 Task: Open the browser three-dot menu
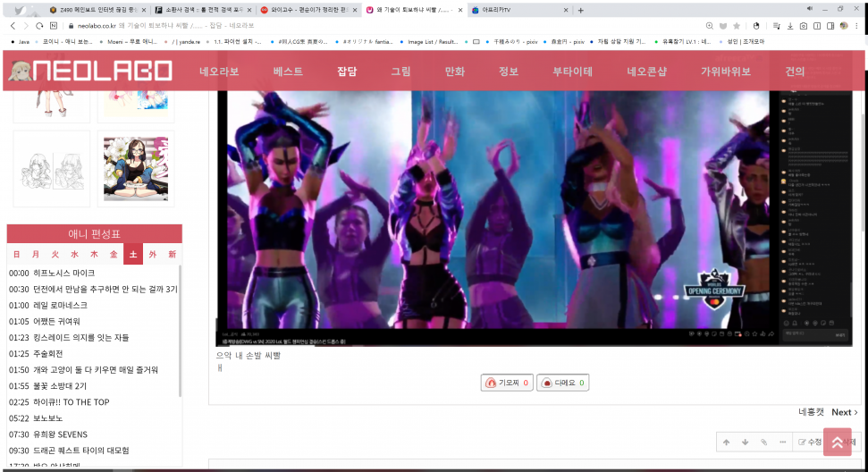(857, 26)
